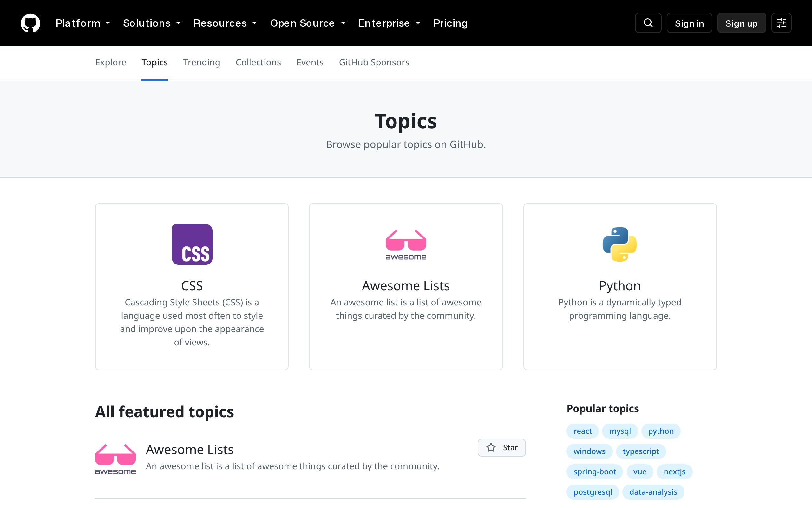
Task: Click the Python card description text
Action: (620, 309)
